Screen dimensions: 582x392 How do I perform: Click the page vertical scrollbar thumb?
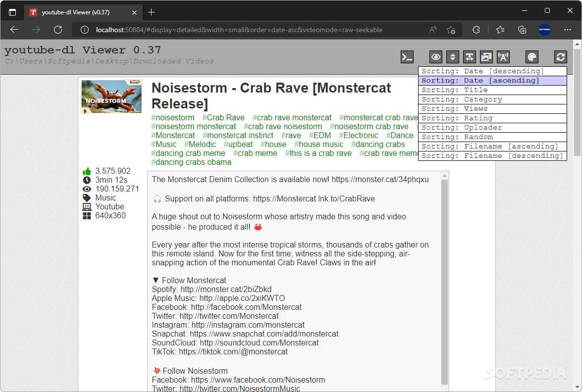point(577,102)
